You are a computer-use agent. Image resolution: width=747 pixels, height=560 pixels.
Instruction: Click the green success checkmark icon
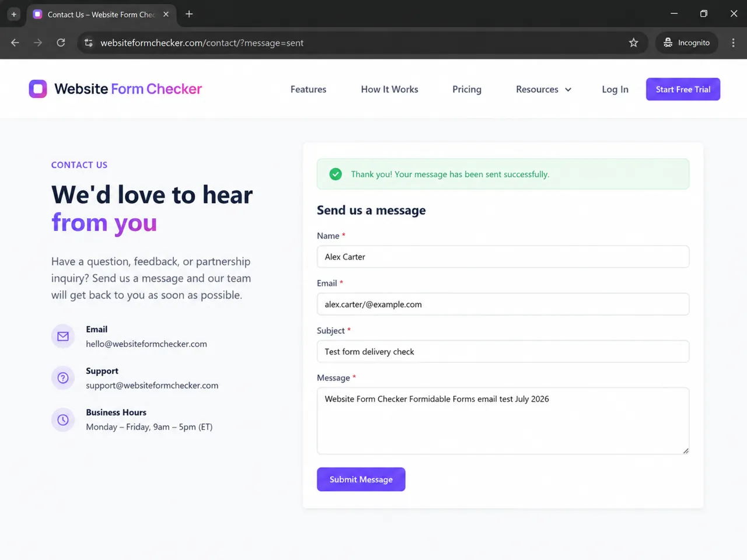point(336,174)
